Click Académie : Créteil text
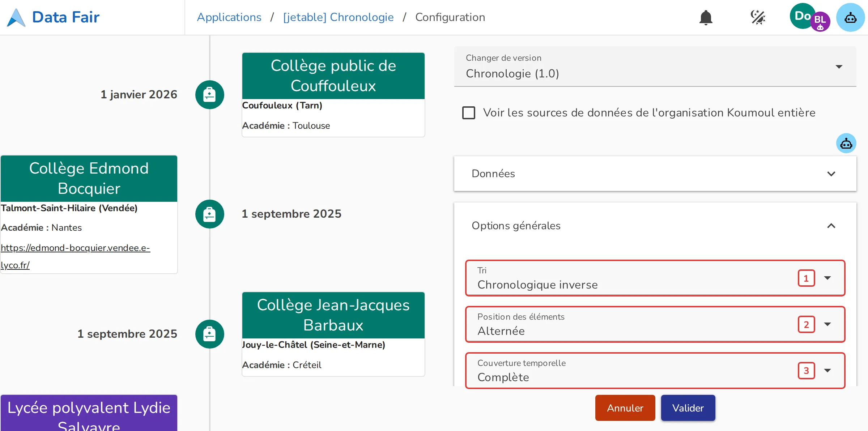 click(282, 365)
